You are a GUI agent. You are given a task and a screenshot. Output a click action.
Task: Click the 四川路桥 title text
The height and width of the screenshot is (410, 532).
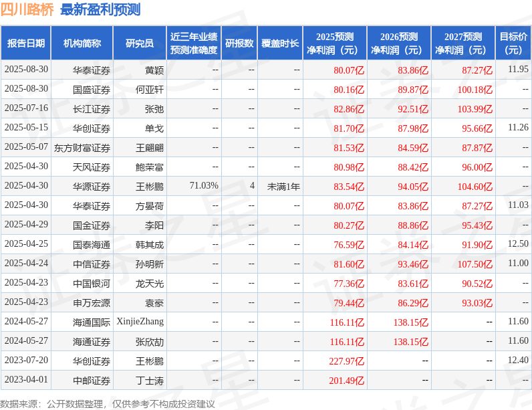pos(27,9)
